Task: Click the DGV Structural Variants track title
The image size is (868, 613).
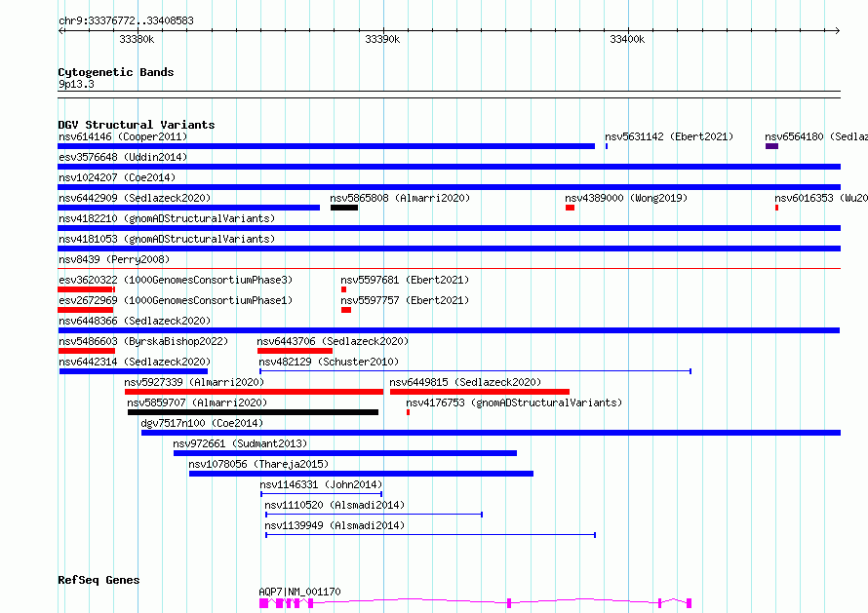Action: [137, 125]
